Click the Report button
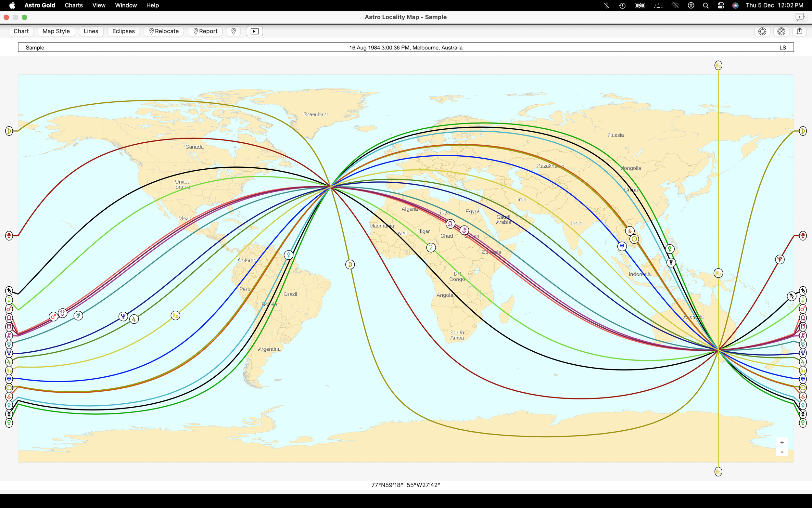812x508 pixels. pyautogui.click(x=205, y=31)
